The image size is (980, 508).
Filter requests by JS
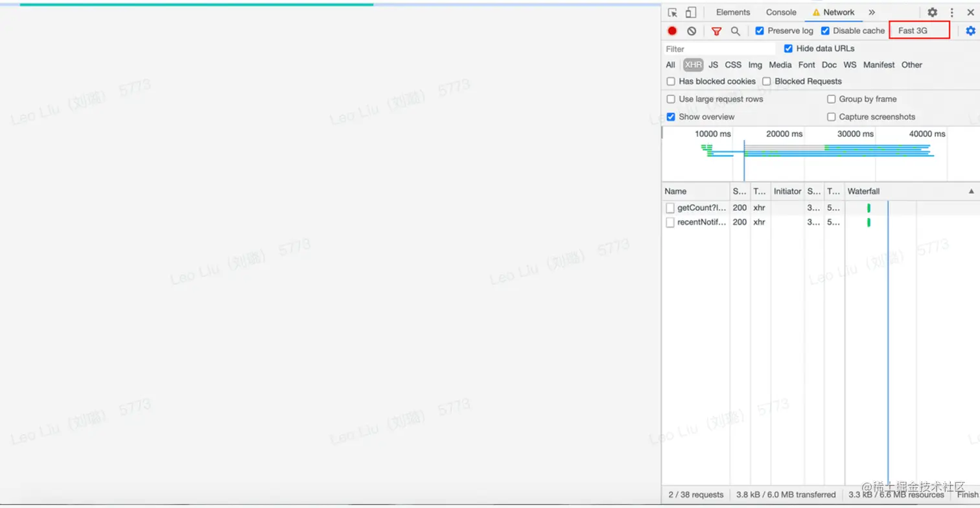tap(713, 65)
